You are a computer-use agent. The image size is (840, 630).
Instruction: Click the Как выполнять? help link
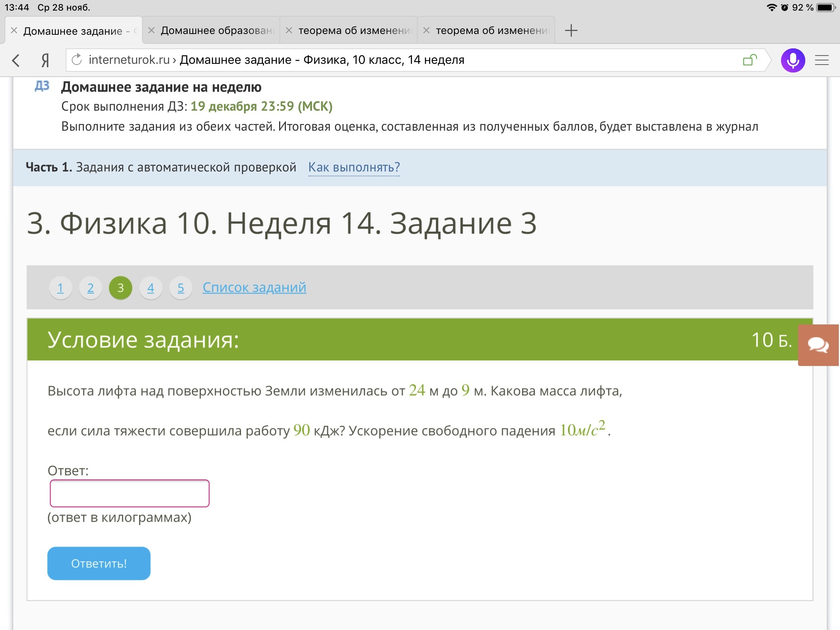click(x=354, y=167)
